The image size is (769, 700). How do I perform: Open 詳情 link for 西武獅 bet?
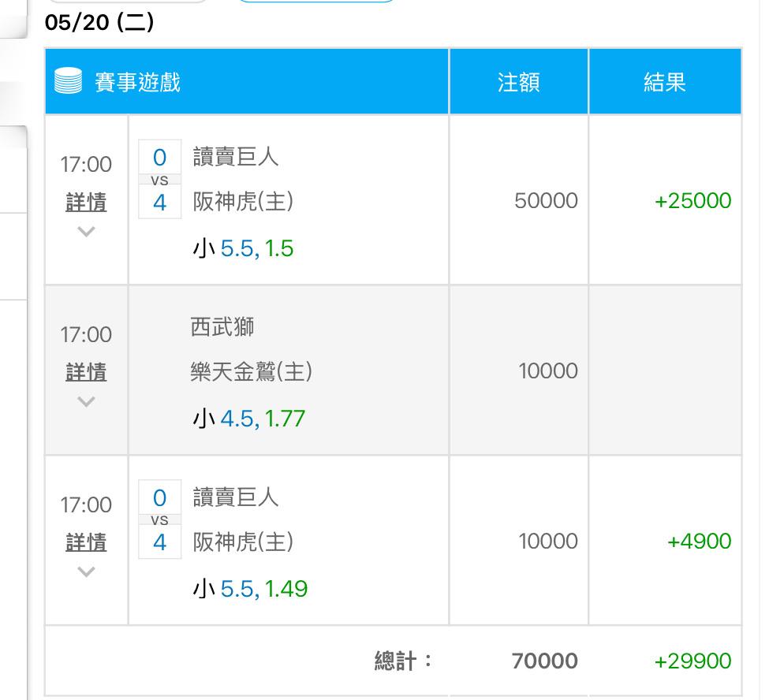[x=86, y=372]
